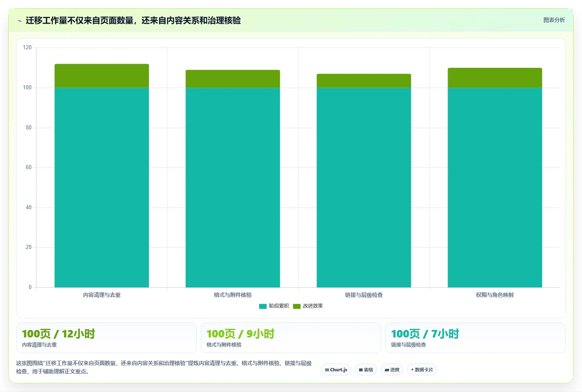
Task: Select the 数据卡片 tag chip
Action: (422, 370)
